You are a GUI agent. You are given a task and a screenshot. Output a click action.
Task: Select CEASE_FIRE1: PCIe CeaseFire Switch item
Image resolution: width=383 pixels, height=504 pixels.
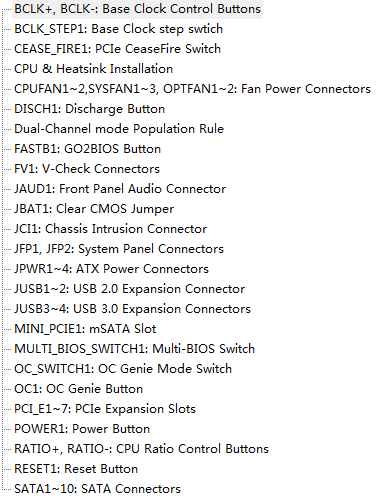point(117,49)
